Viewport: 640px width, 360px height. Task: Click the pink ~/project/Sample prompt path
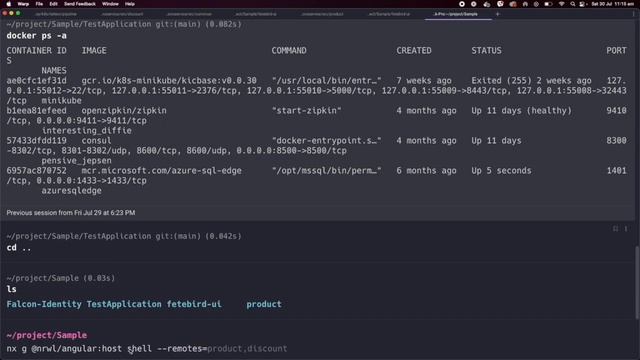47,335
